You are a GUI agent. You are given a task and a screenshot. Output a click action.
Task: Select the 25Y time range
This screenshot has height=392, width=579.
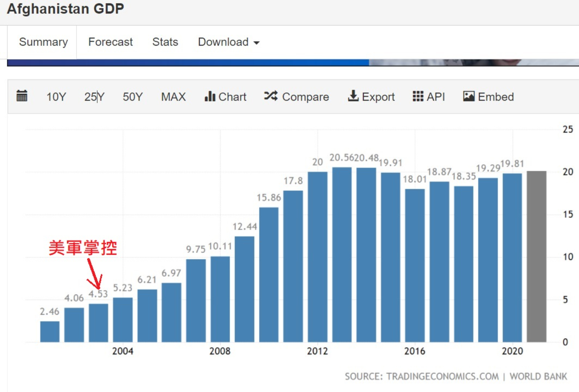(x=94, y=97)
